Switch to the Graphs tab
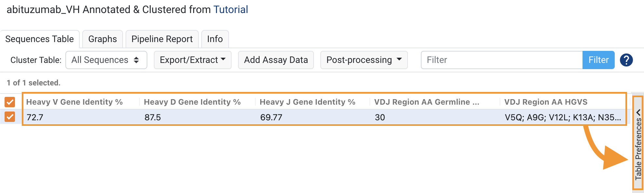644x193 pixels. [x=102, y=39]
